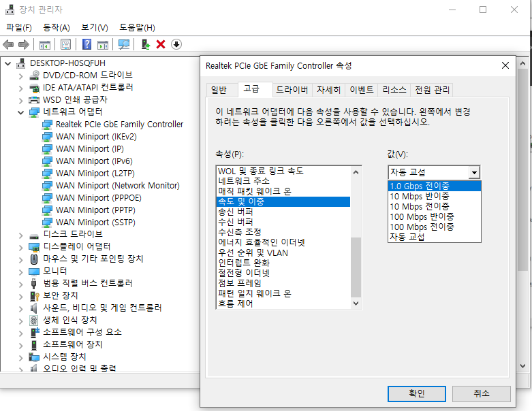Image resolution: width=532 pixels, height=411 pixels.
Task: Choose 100 Mbps 반이중 option
Action: tap(435, 216)
